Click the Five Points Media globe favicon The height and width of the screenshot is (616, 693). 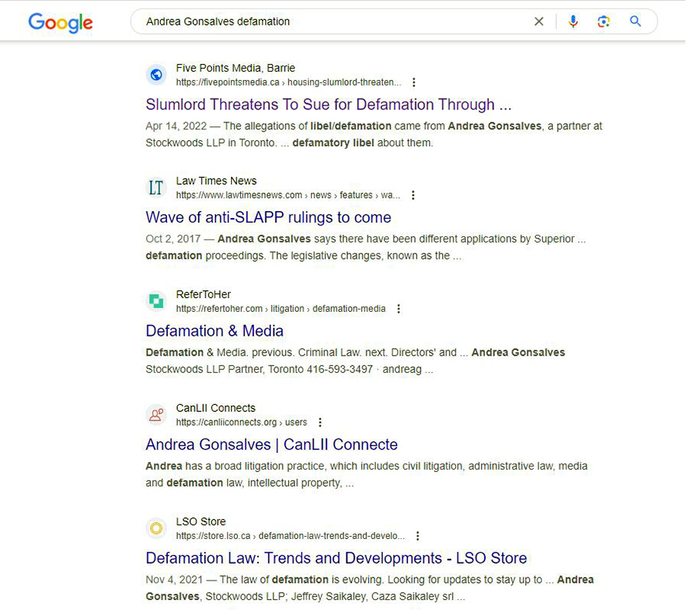point(158,75)
